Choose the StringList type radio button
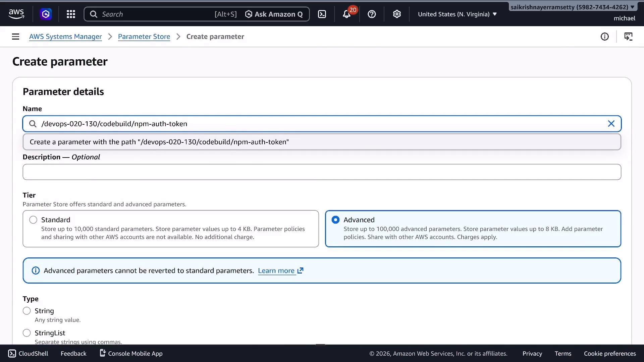The image size is (644, 362). click(27, 333)
